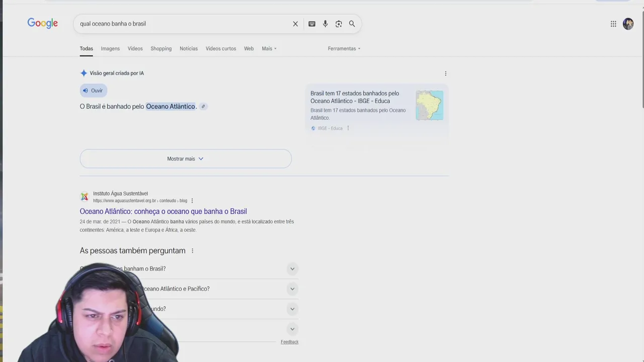644x362 pixels.
Task: Click the link icon after Oceano Atlântico
Action: tap(203, 107)
